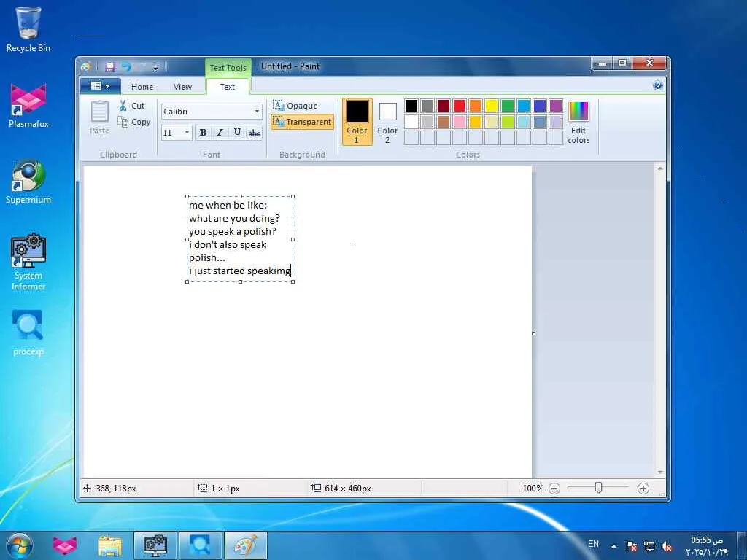Click the network tray icon
The image size is (747, 560).
click(x=649, y=546)
